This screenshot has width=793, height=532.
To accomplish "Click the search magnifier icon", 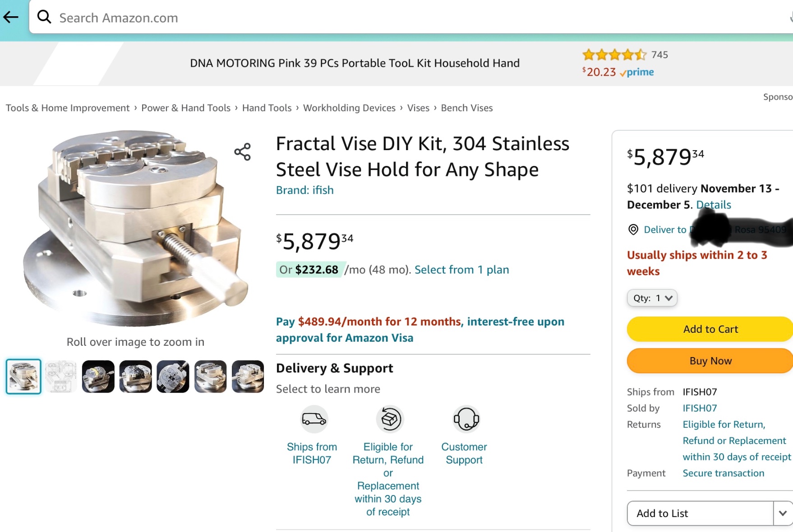I will [44, 17].
